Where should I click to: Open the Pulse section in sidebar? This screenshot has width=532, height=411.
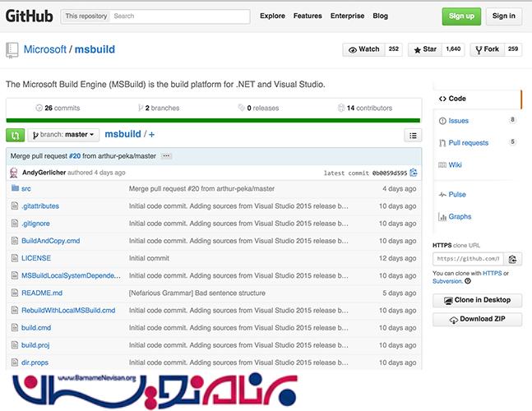pyautogui.click(x=456, y=195)
